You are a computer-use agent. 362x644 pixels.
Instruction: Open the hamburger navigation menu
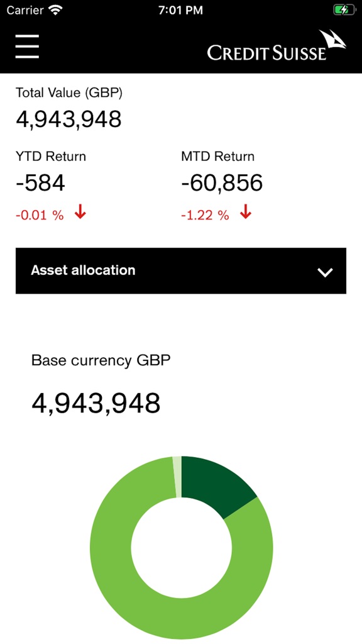click(26, 47)
